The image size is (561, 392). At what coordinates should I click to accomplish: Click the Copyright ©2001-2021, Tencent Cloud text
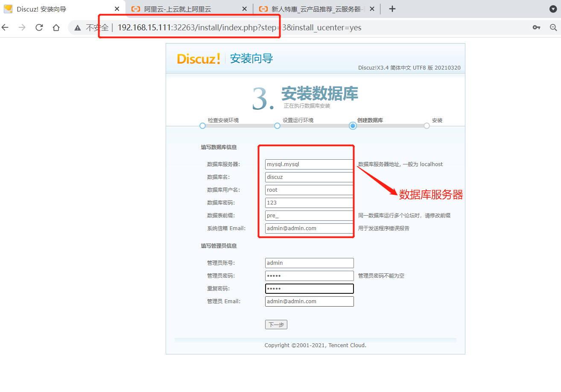click(316, 345)
